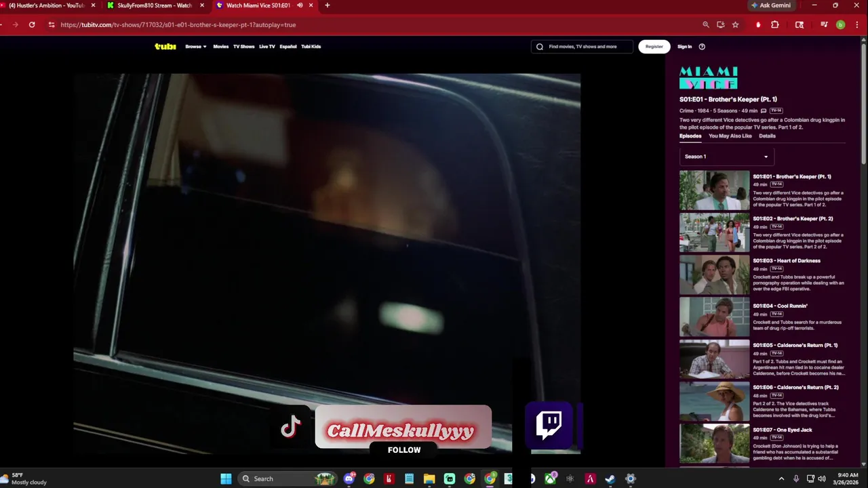Open the Live TV section
The width and height of the screenshot is (868, 488).
pyautogui.click(x=267, y=47)
